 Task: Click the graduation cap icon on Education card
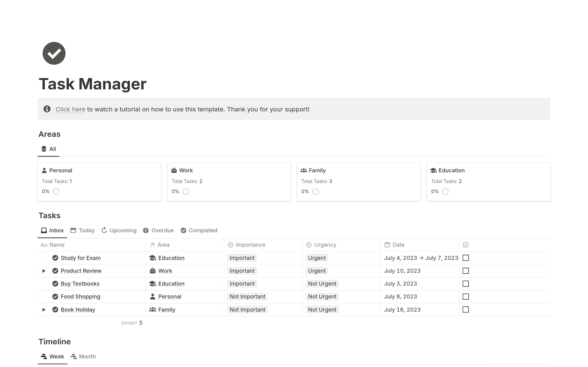(433, 170)
